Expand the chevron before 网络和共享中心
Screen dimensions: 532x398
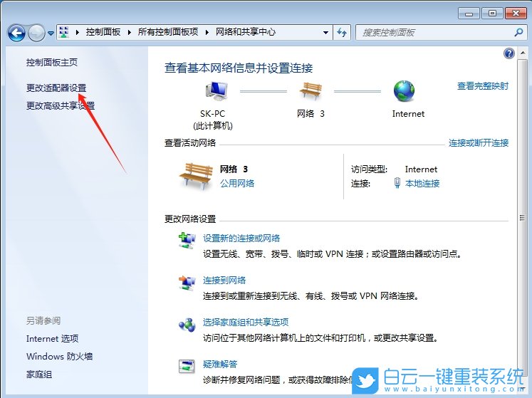pyautogui.click(x=207, y=33)
